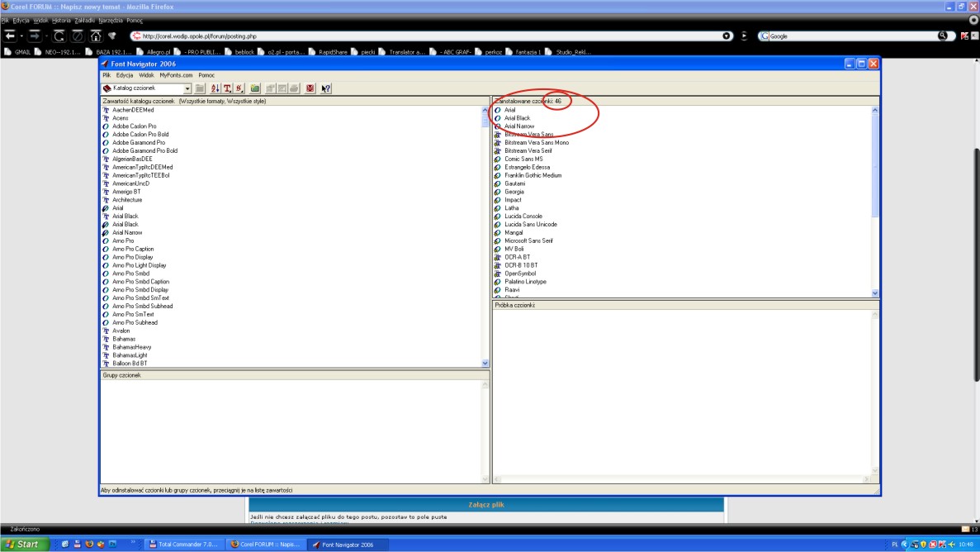Click the font format filter T icon
980x552 pixels.
click(227, 88)
